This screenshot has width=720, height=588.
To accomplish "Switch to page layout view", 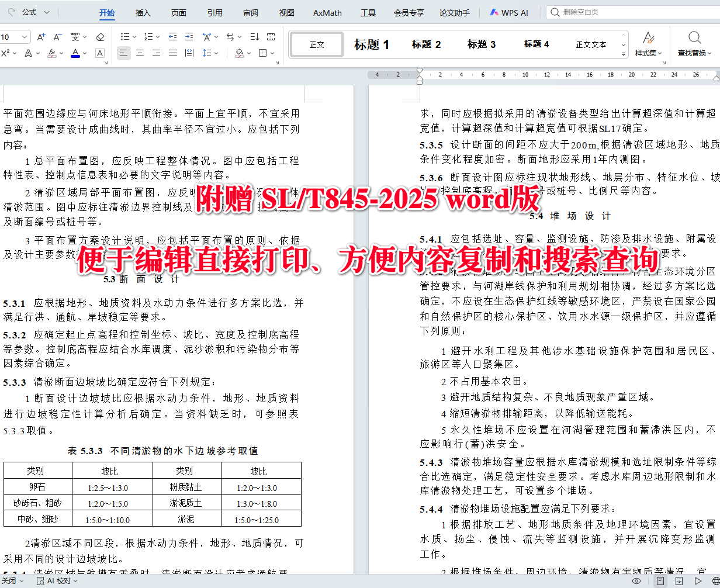I will click(660, 581).
